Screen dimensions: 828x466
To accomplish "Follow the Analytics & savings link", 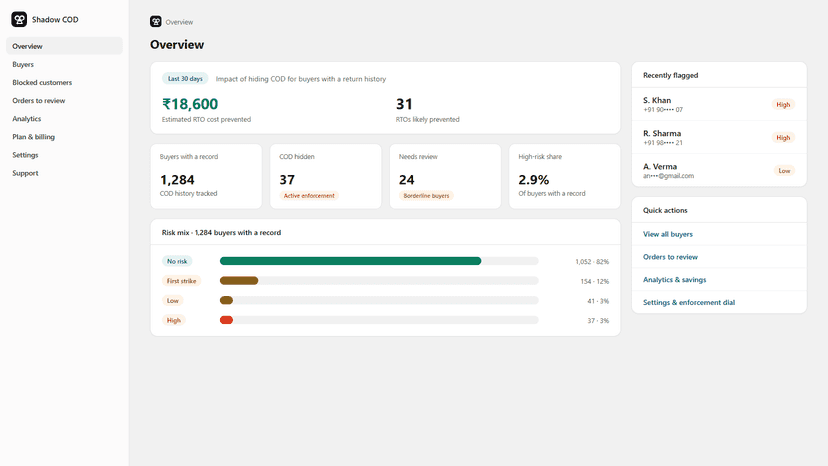I will [x=674, y=279].
